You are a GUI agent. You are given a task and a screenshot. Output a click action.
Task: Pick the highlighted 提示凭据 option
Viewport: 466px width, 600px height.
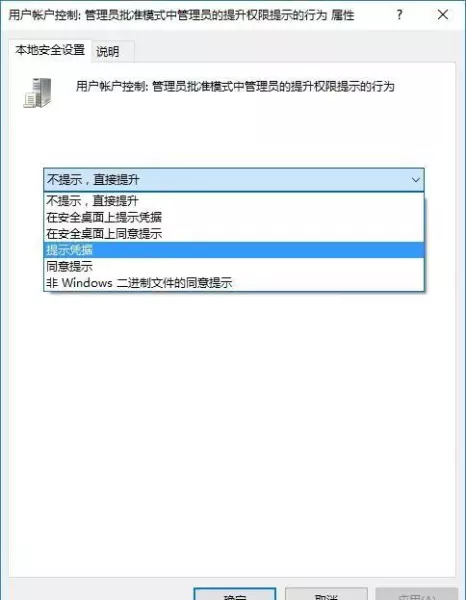(234, 250)
